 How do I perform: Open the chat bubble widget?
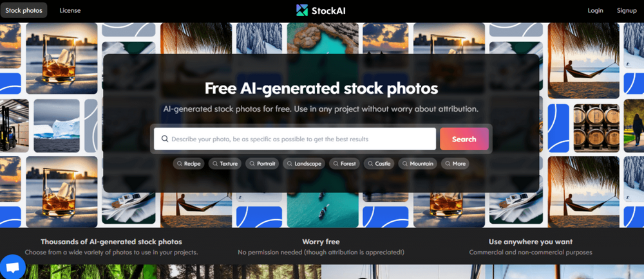[x=12, y=267]
